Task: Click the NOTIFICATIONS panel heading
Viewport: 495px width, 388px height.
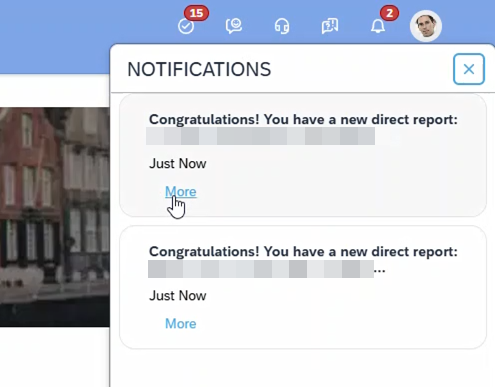Action: (x=199, y=69)
